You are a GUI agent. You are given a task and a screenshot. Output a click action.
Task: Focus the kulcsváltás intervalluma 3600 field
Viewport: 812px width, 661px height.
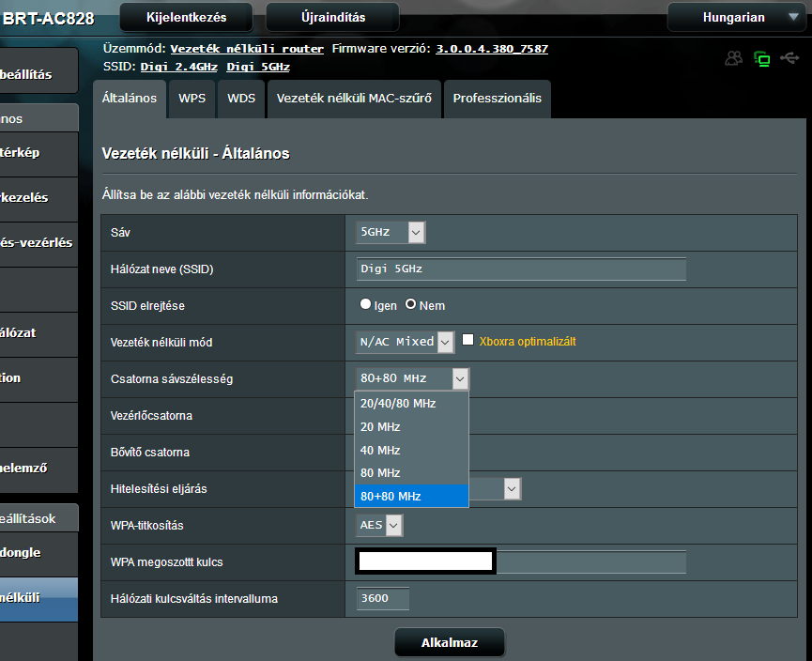pyautogui.click(x=383, y=598)
